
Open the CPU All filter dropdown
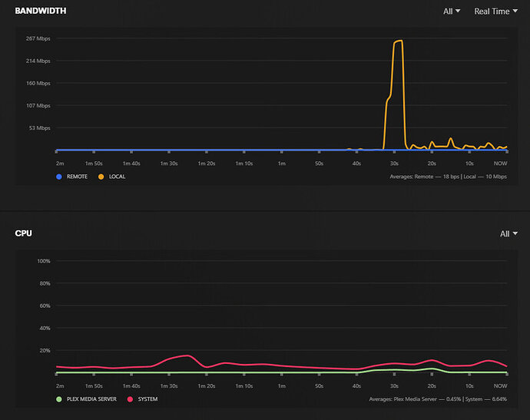tap(508, 233)
